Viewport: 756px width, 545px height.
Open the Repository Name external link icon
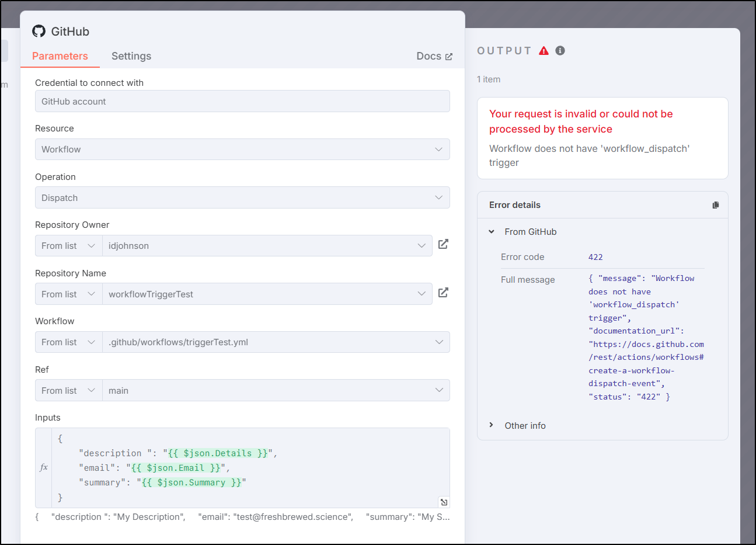tap(443, 293)
